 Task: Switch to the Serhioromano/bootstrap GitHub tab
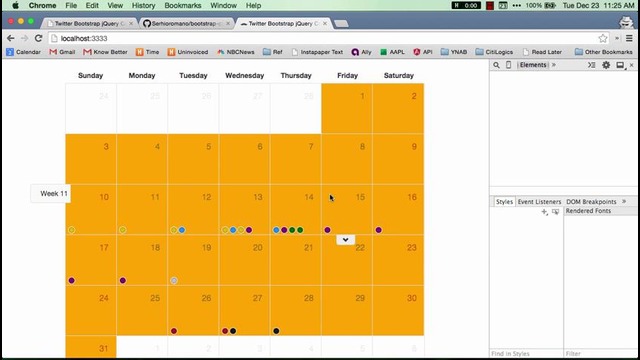coord(187,24)
